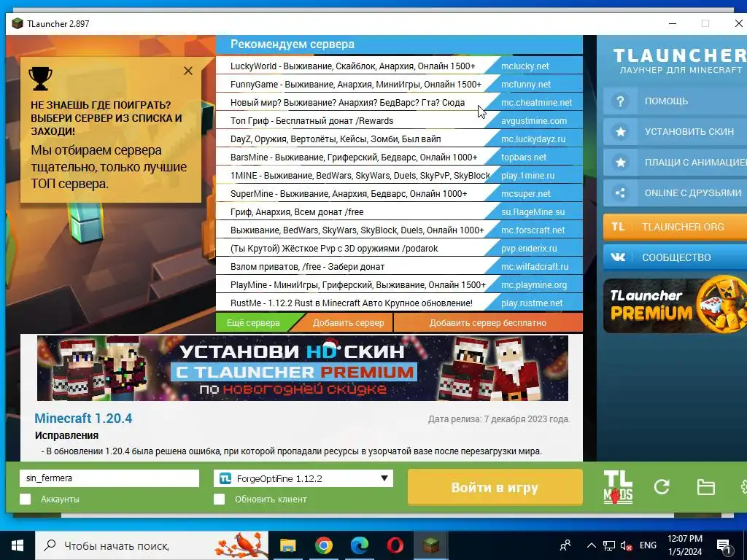Click the play.1mine.ru server address

[x=528, y=175]
